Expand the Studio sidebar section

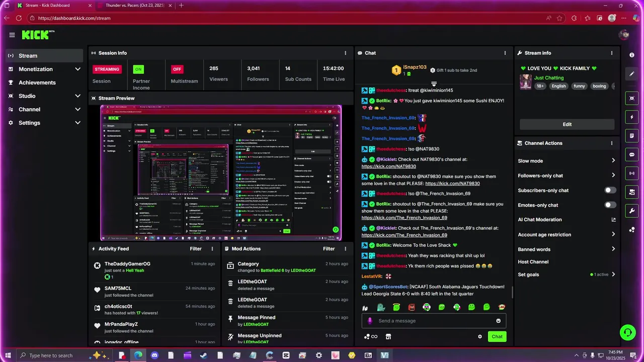click(x=77, y=96)
